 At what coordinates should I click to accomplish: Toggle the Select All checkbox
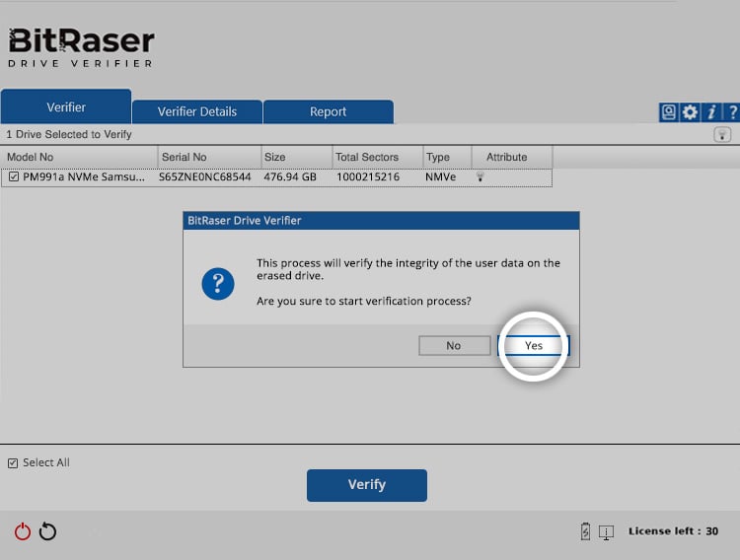13,462
